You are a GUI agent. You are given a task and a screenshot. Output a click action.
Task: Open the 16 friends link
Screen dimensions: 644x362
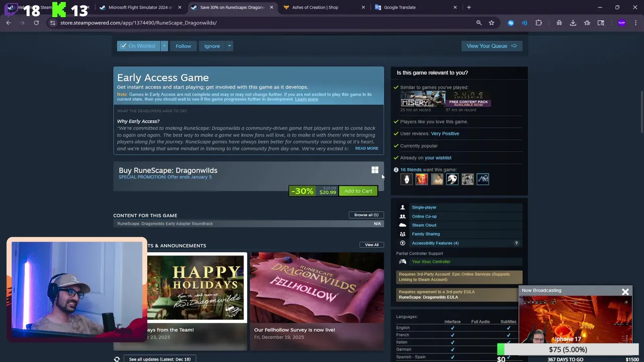411,170
